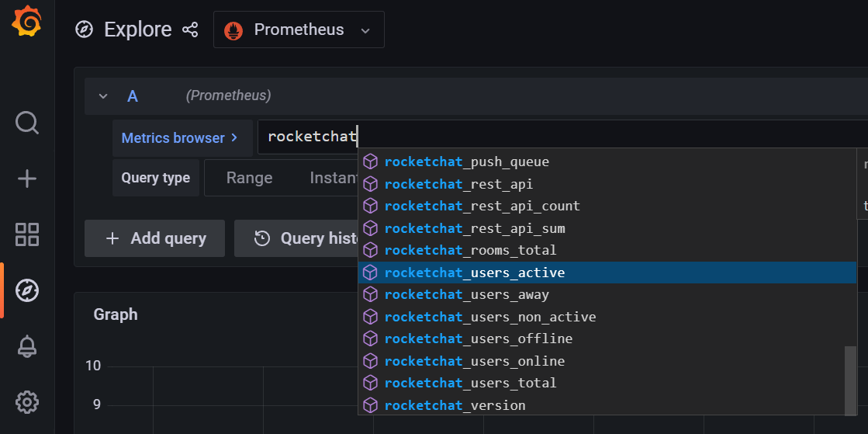Open the Create plus sidebar icon
Image resolution: width=868 pixels, height=434 pixels.
tap(26, 179)
